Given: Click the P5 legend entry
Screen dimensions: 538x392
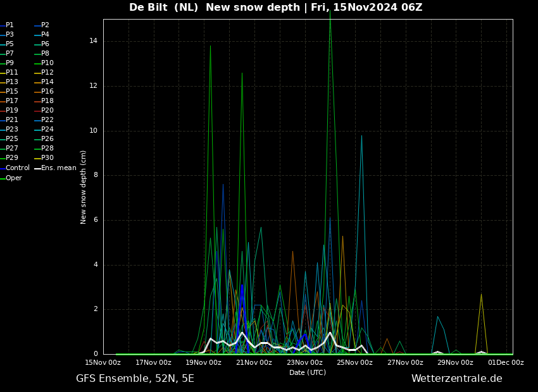Looking at the screenshot, I should (x=7, y=44).
